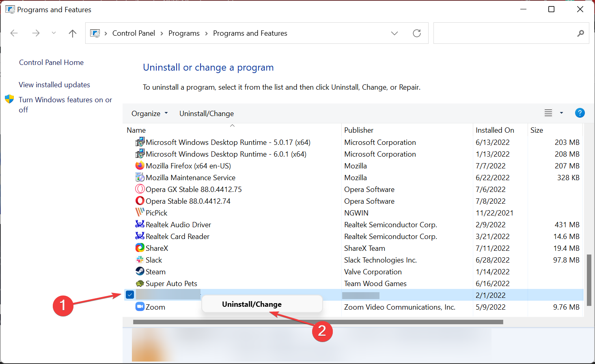595x364 pixels.
Task: Click the search magnifier icon
Action: coord(581,33)
